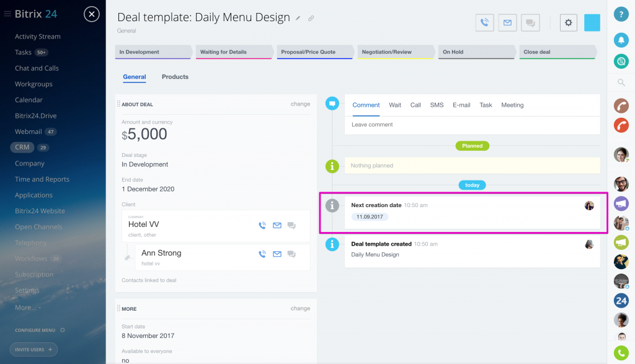This screenshot has height=364, width=635.
Task: Select the Waiting for Details stage
Action: [234, 52]
